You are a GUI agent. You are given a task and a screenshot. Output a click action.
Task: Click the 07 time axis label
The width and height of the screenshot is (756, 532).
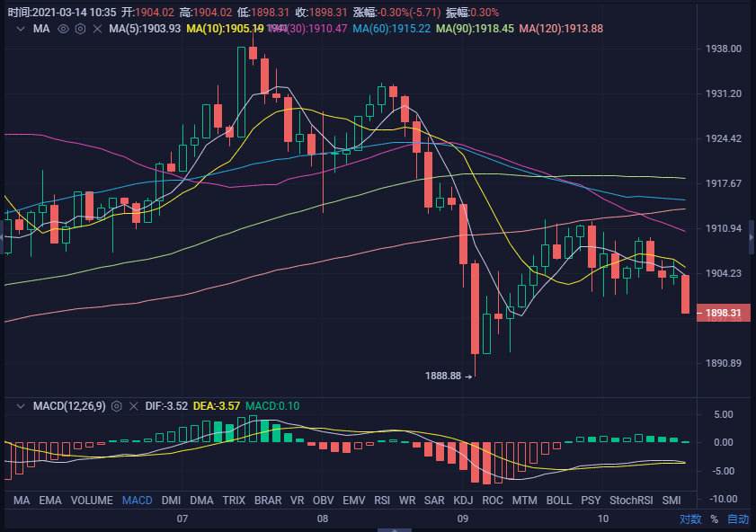pos(182,519)
